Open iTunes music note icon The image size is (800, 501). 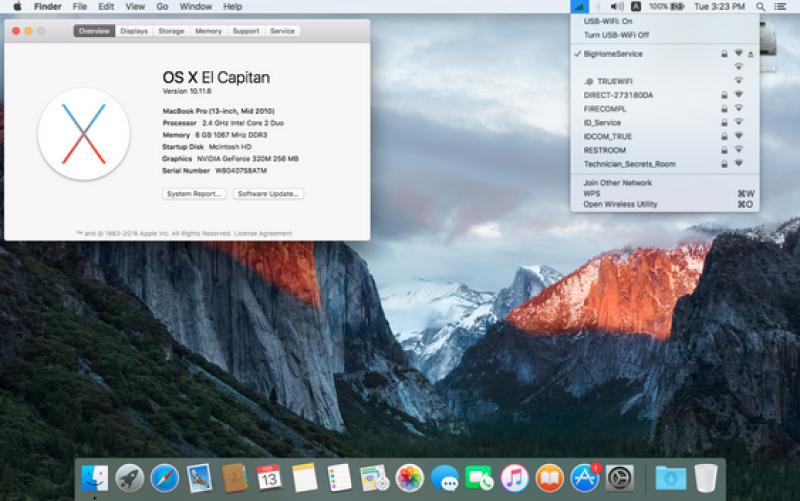coord(514,478)
